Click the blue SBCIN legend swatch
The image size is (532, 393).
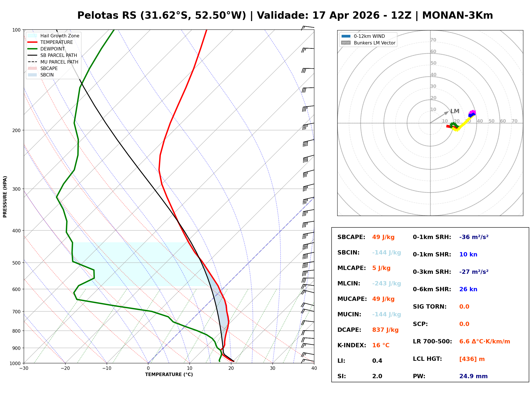pyautogui.click(x=32, y=75)
